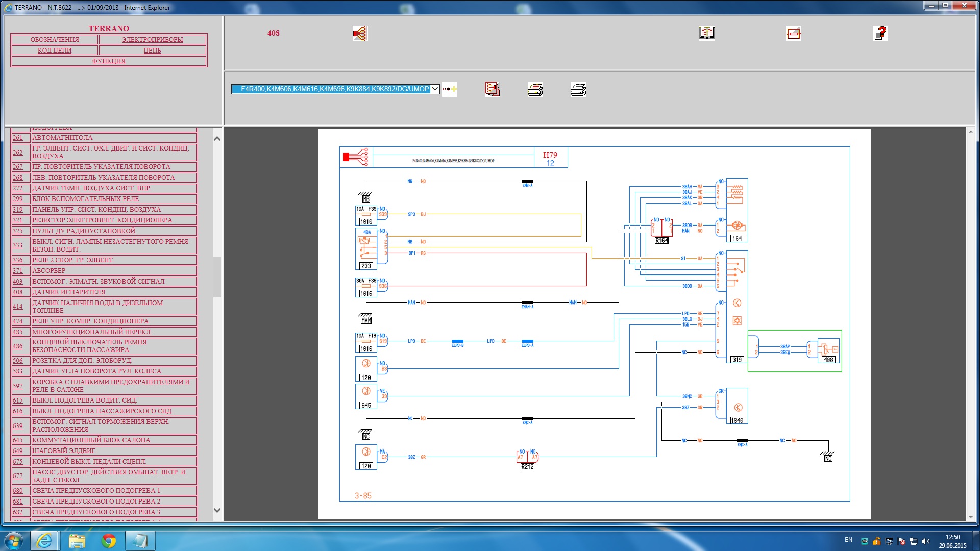Viewport: 980px width, 551px height.
Task: Click component code link 677
Action: click(x=18, y=476)
